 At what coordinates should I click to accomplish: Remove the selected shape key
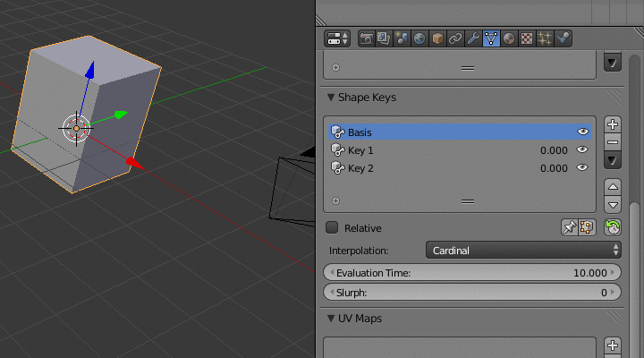613,142
